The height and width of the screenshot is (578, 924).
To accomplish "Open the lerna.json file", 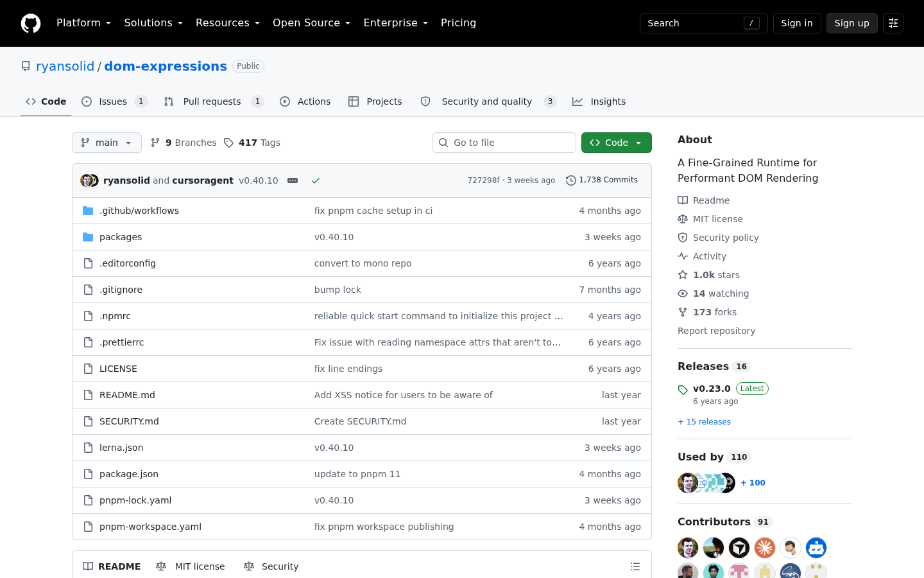I will point(121,448).
